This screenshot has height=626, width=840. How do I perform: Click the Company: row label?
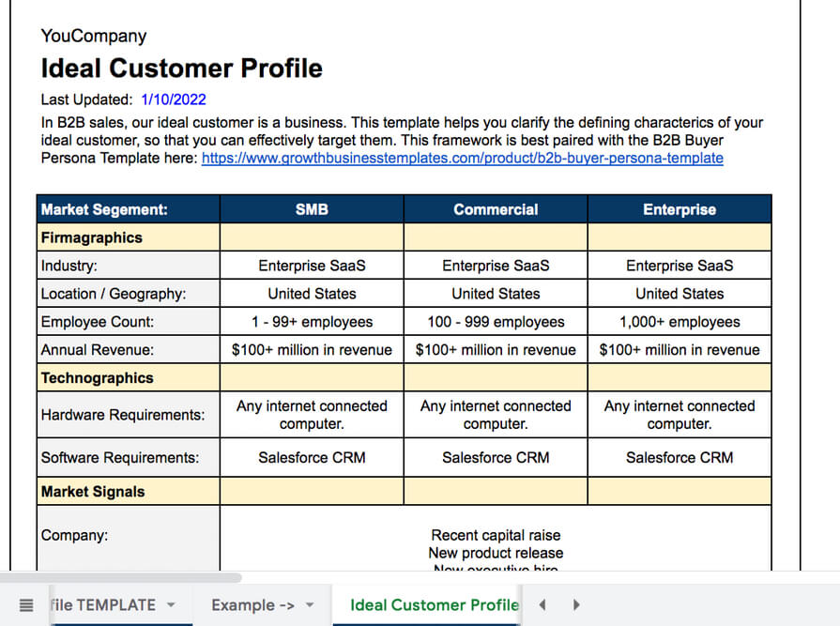(129, 538)
